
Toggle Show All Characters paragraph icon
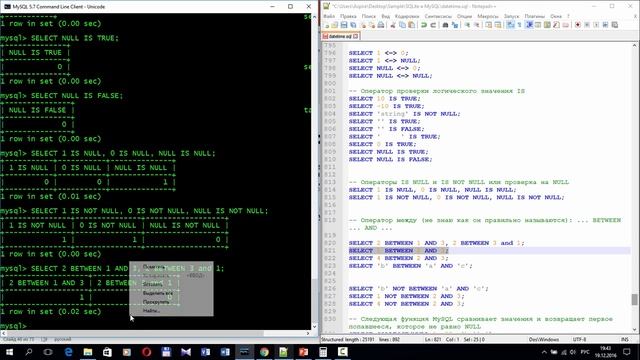[520, 25]
